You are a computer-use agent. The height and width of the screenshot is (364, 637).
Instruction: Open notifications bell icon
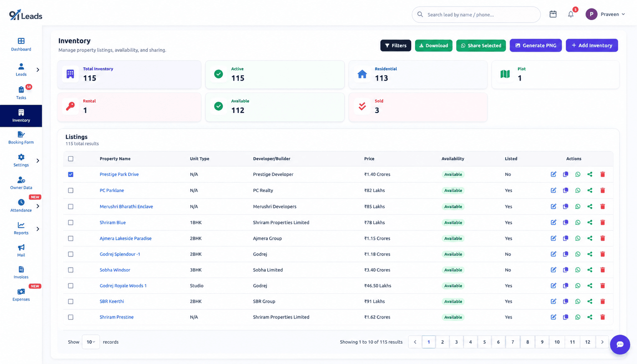pos(571,14)
